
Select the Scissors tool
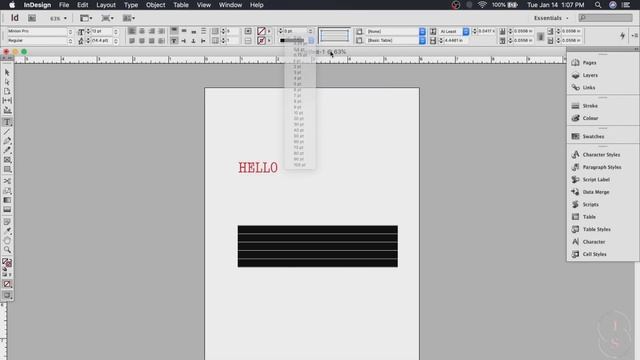[x=7, y=181]
